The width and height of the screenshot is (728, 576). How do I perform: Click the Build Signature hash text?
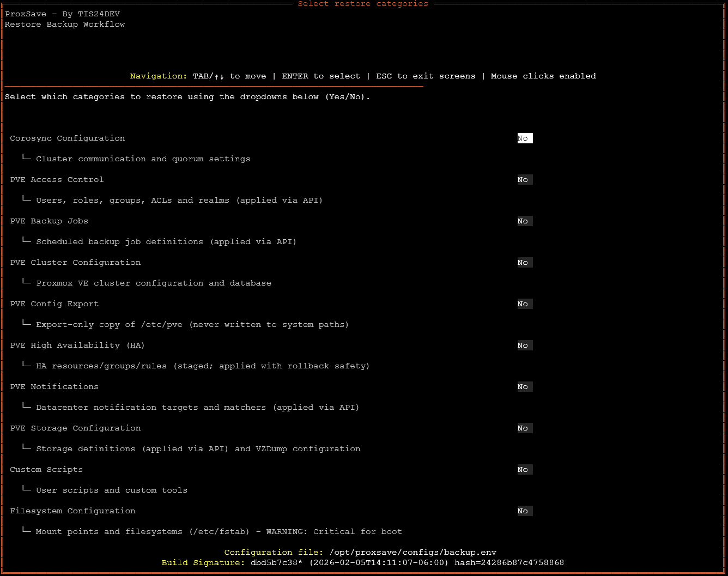(x=362, y=562)
